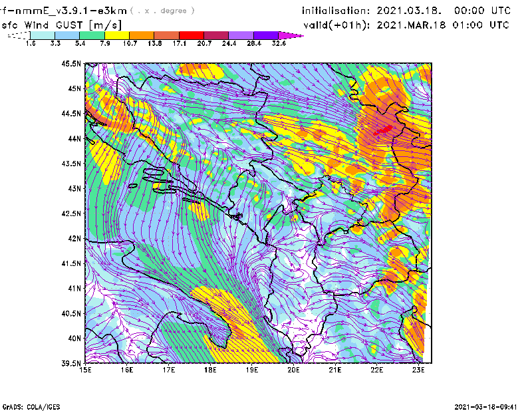
Task: Click the yellow legend swatch between 7.9 and 10.7
Action: pyautogui.click(x=117, y=35)
